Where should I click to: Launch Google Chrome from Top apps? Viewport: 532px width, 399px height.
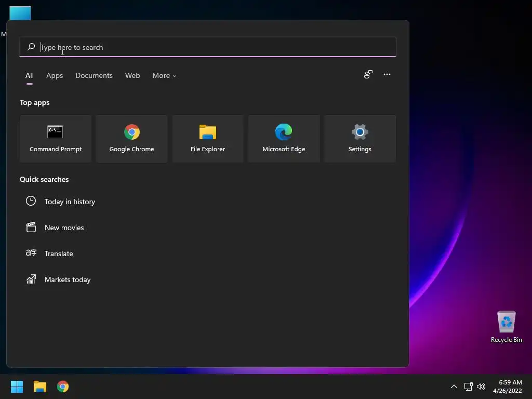coord(131,139)
